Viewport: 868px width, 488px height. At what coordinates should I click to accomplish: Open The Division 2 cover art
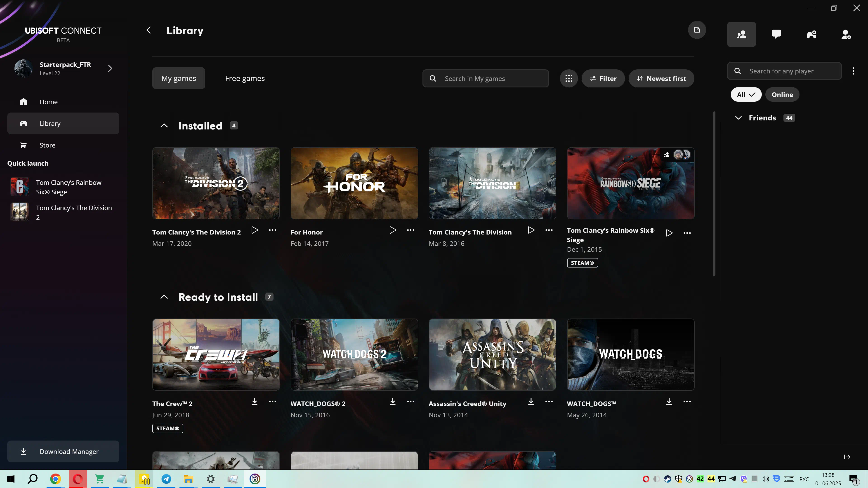tap(216, 183)
